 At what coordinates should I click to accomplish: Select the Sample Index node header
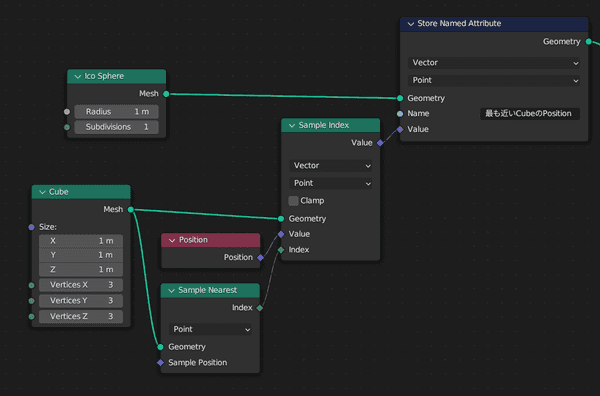331,125
